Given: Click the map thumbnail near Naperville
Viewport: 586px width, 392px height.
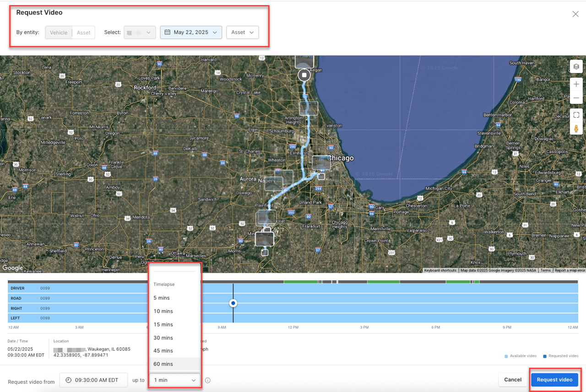Looking at the screenshot, I should point(274,184).
